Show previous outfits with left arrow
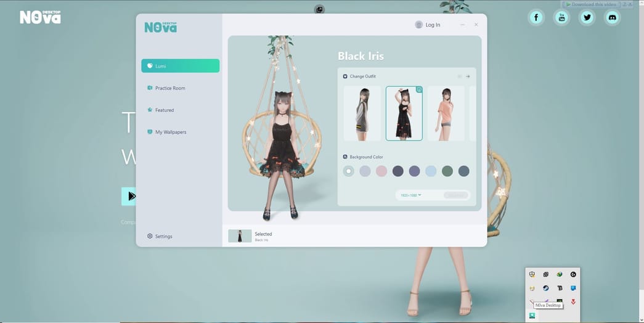 coord(459,76)
